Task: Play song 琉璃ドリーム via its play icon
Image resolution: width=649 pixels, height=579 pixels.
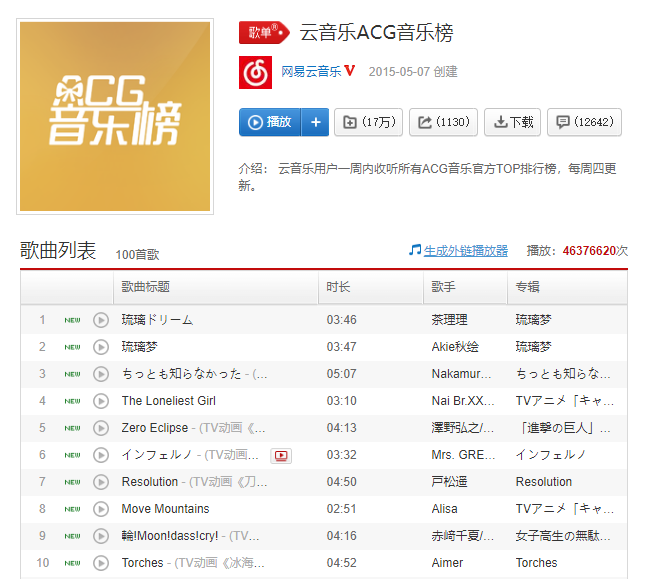Action: click(x=100, y=320)
